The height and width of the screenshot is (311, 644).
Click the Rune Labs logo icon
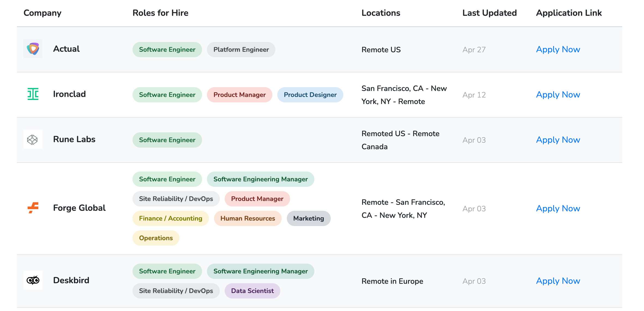pyautogui.click(x=33, y=139)
